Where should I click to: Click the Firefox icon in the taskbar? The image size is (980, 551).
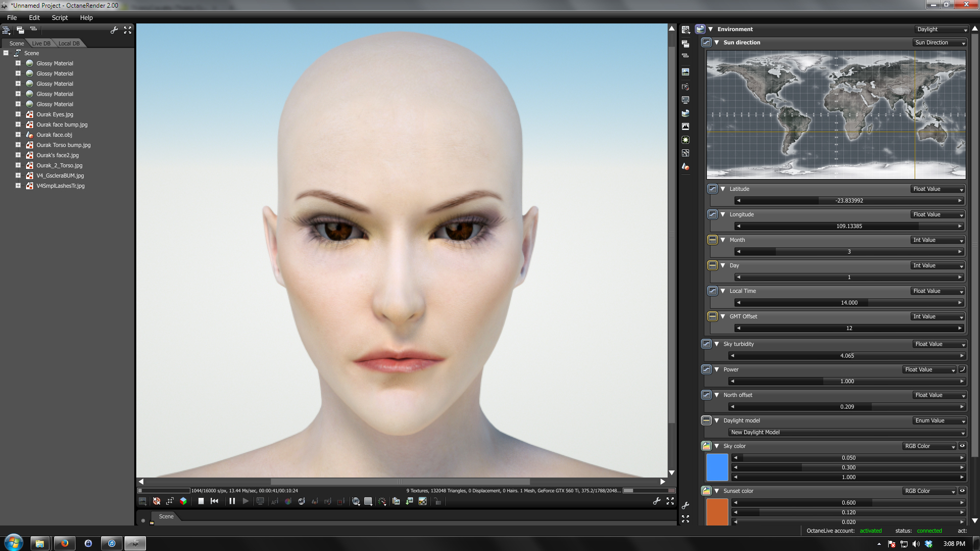[65, 543]
